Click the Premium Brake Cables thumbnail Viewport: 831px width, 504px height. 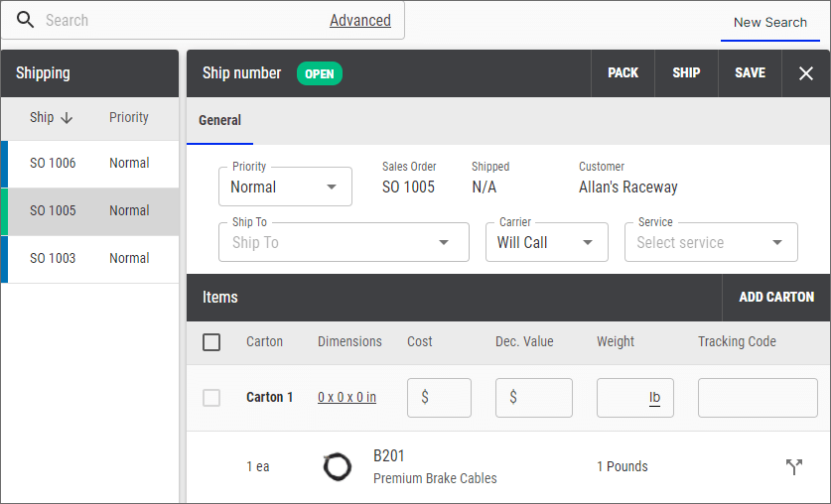[338, 466]
